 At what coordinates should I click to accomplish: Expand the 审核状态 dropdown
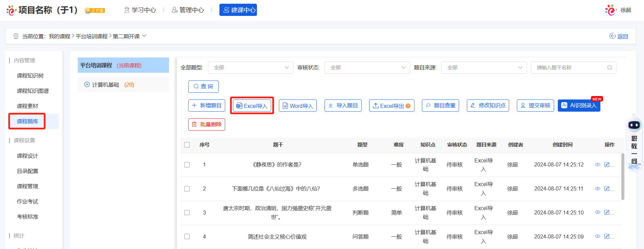[x=367, y=68]
